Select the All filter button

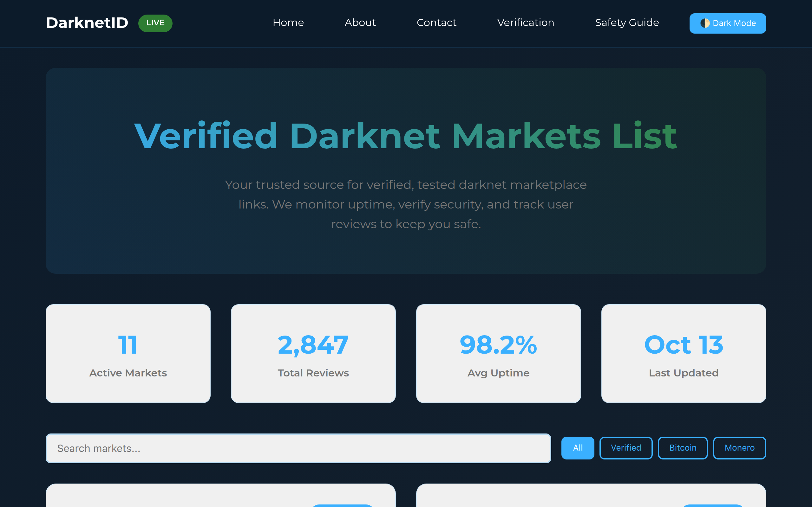pos(578,448)
